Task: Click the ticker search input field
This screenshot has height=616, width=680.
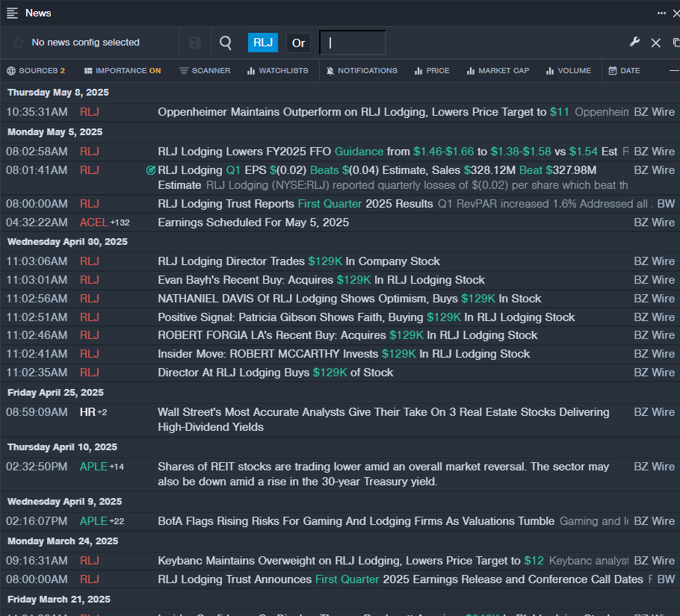Action: tap(353, 43)
